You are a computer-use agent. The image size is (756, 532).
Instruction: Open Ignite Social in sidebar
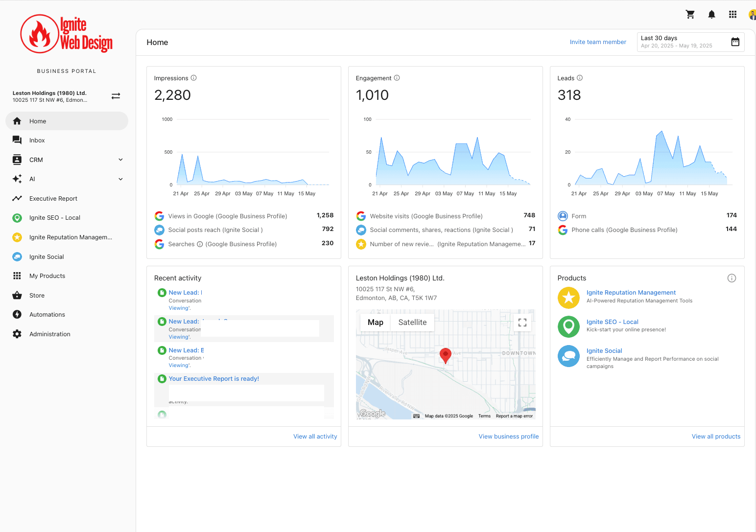click(67, 256)
